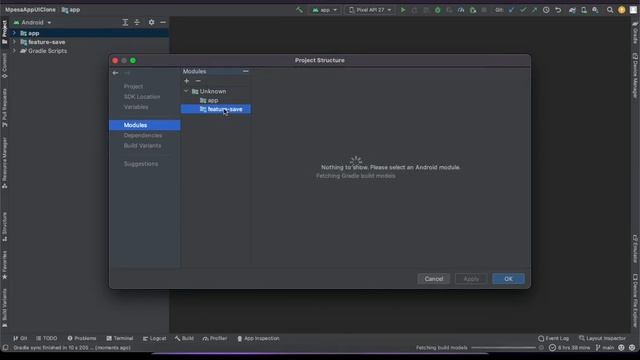Open the SDK Manager toolbar icon
The height and width of the screenshot is (360, 640).
596,10
